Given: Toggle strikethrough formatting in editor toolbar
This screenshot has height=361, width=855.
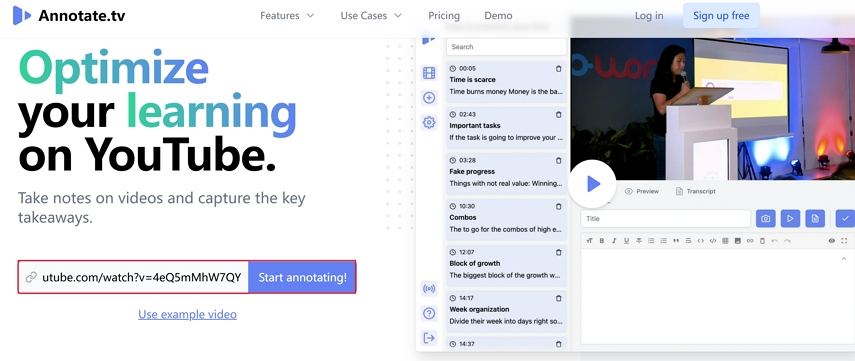Looking at the screenshot, I should [x=639, y=240].
